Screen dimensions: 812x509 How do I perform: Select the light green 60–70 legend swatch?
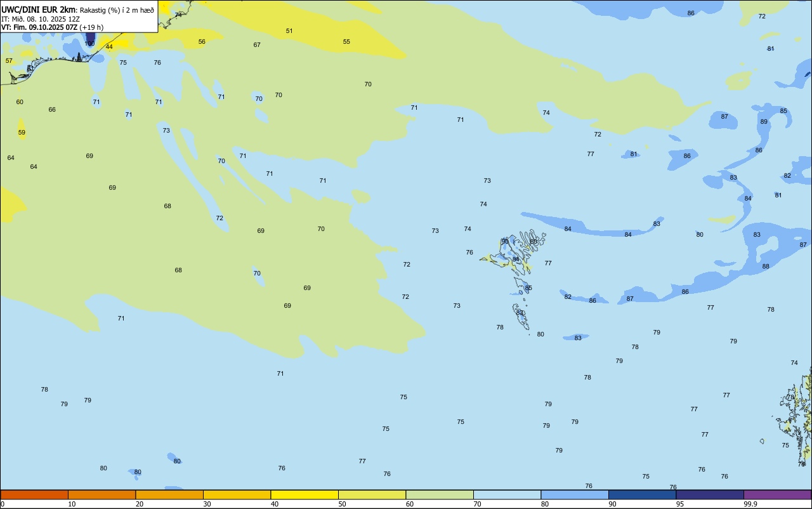pyautogui.click(x=440, y=494)
